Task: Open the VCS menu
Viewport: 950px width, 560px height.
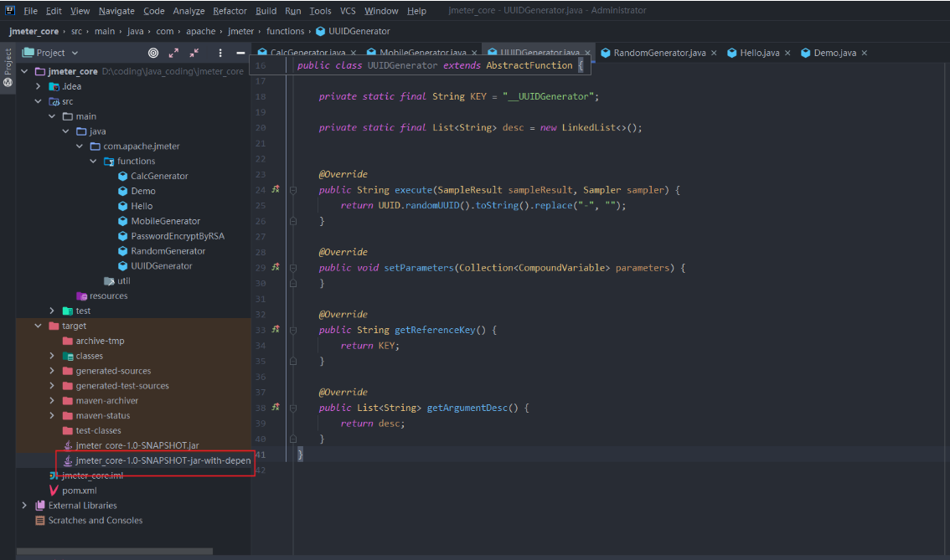Action: pyautogui.click(x=348, y=11)
